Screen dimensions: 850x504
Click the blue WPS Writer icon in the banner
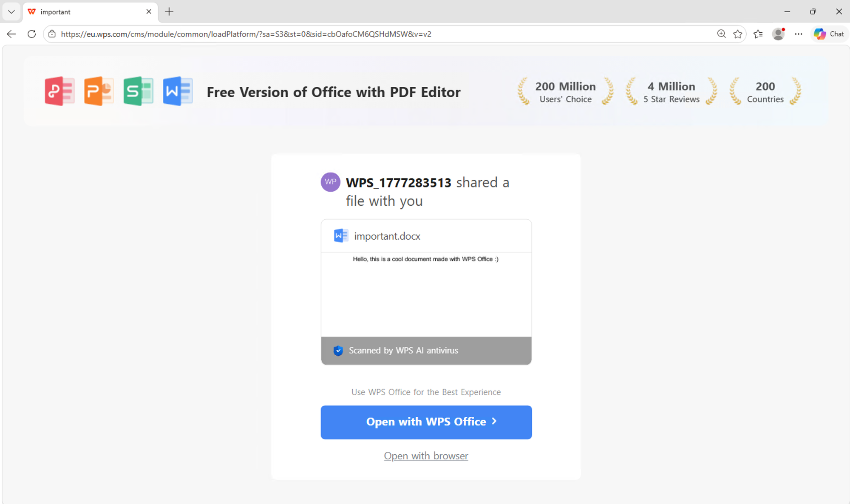click(178, 91)
